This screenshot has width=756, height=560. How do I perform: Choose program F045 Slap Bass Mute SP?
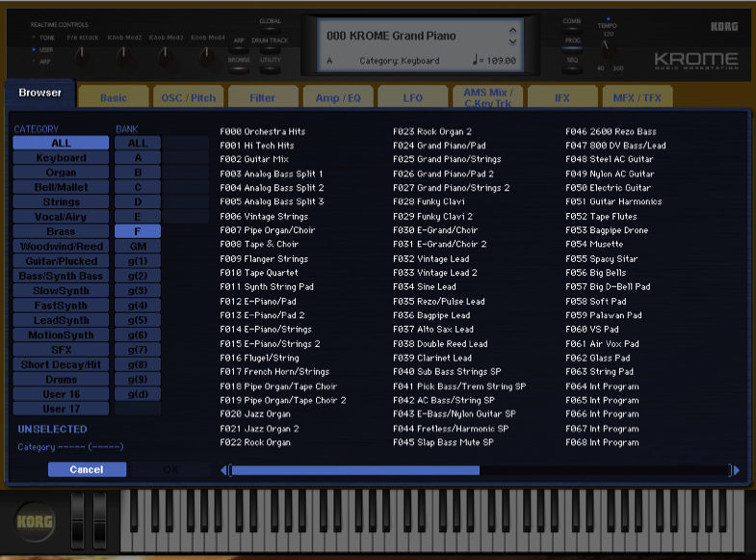click(x=443, y=442)
